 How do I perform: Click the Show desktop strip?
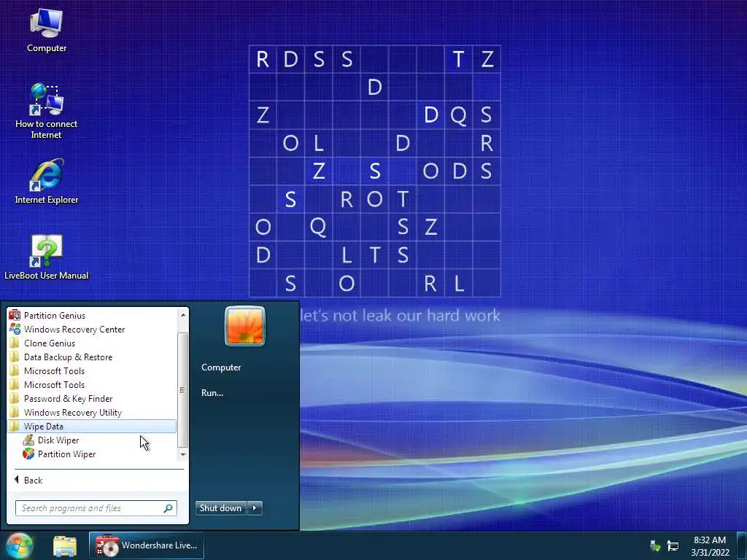[x=741, y=545]
